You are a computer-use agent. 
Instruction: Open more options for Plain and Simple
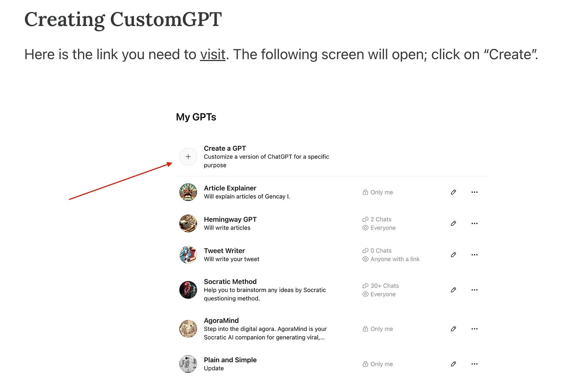coord(474,364)
